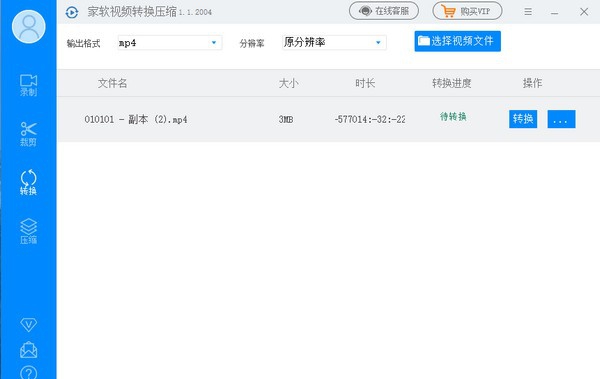This screenshot has width=600, height=379.
Task: Open the user avatar profile
Action: point(29,26)
